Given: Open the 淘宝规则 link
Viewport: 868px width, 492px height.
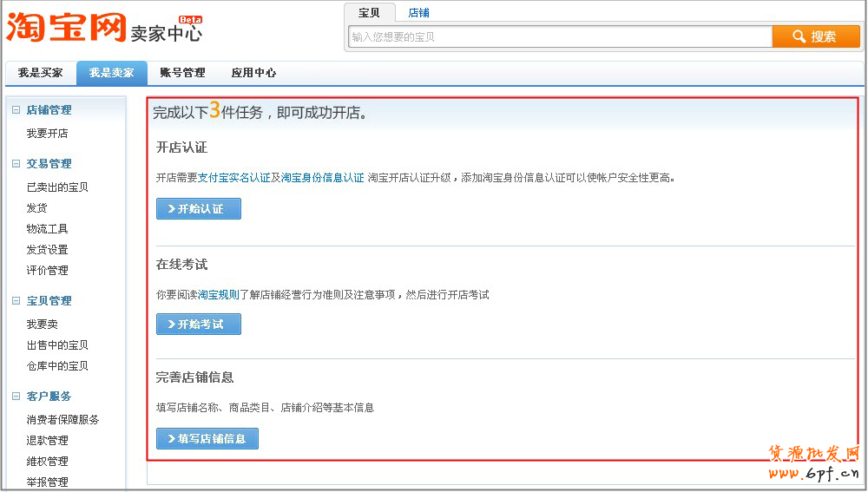Looking at the screenshot, I should click(219, 294).
